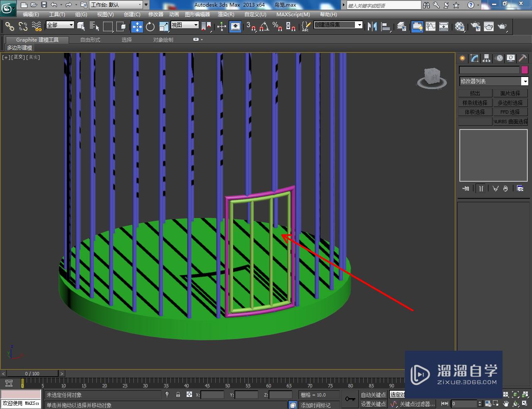The width and height of the screenshot is (532, 409).
Task: Open the MAXScript(M) menu
Action: (x=293, y=14)
